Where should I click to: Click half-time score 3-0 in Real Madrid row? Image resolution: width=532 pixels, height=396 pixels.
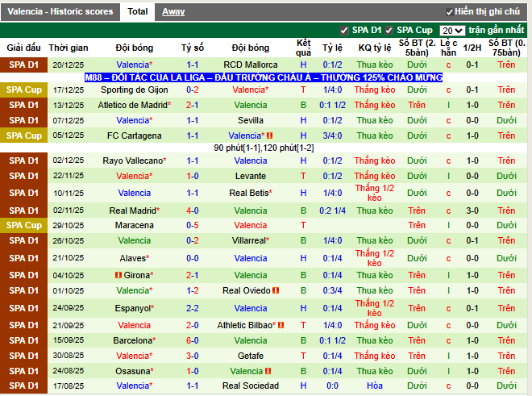[472, 211]
